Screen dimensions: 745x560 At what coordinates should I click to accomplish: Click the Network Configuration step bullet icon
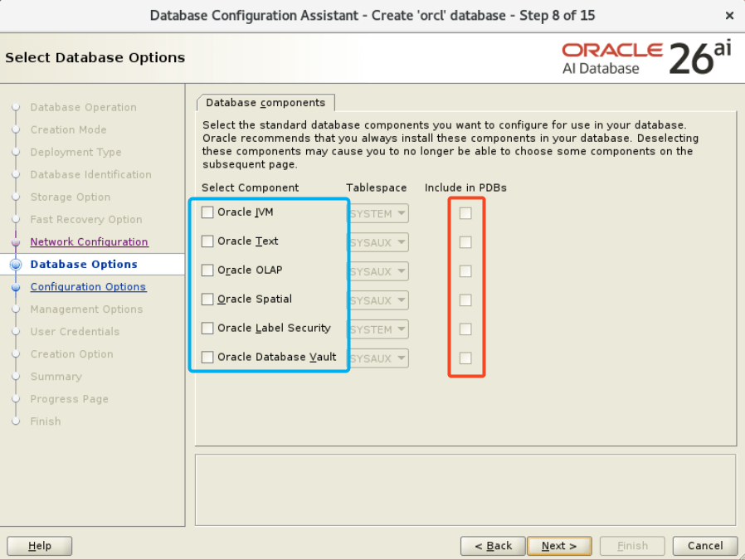tap(15, 242)
